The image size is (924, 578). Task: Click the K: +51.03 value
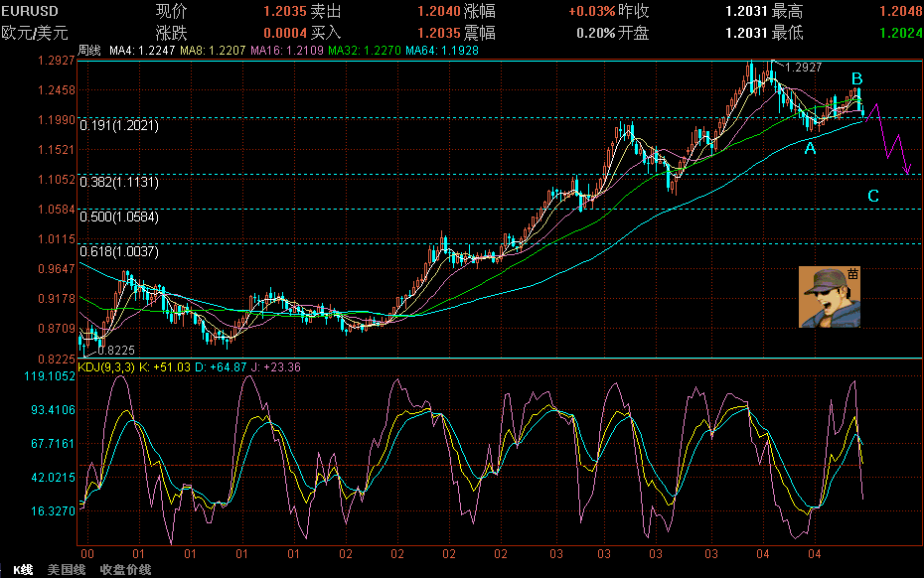pos(164,367)
